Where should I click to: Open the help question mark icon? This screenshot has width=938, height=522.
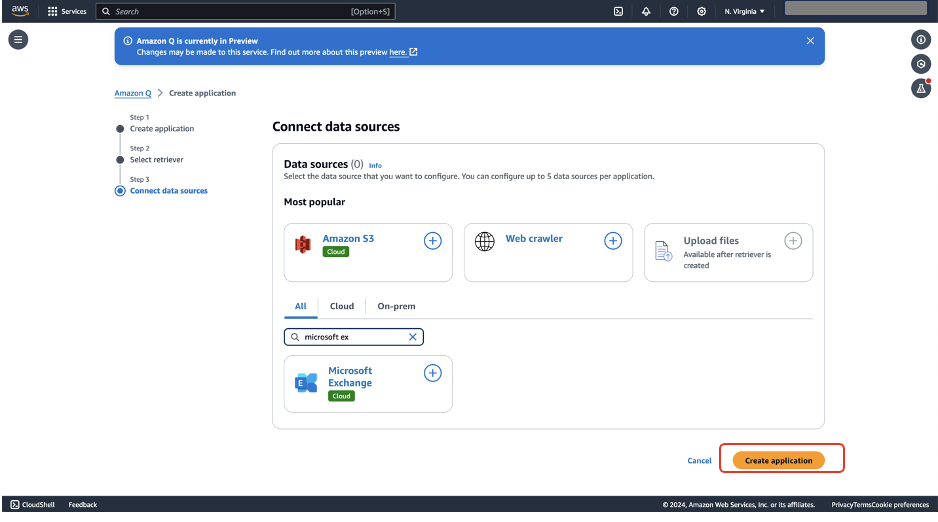[x=674, y=11]
